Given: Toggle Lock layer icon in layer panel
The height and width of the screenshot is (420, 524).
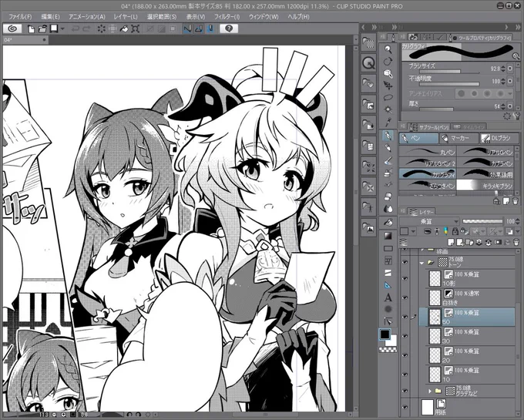Looking at the screenshot, I should pos(455,231).
